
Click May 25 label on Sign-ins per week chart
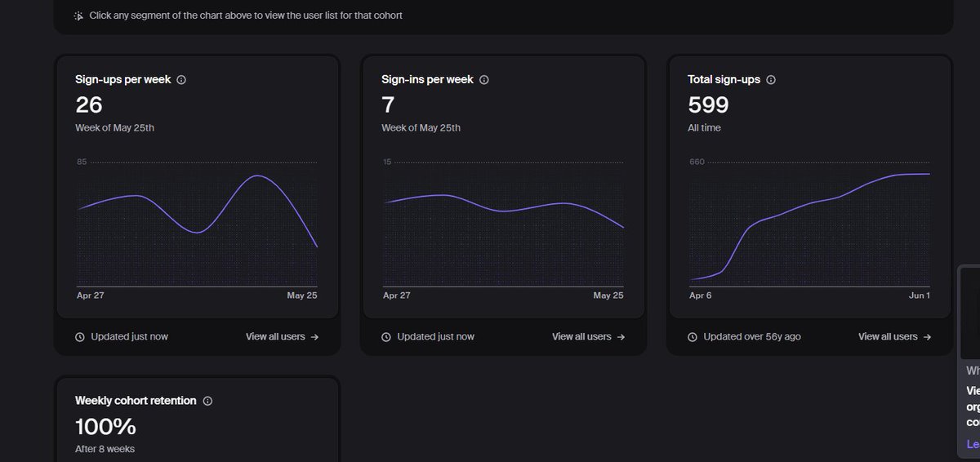tap(608, 295)
